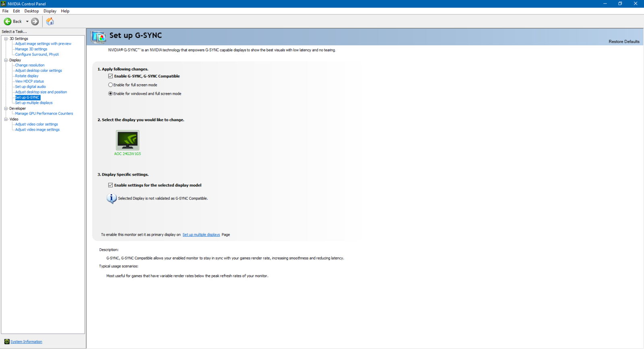Open View HDCP status
Viewport: 644px width, 349px height.
click(29, 81)
